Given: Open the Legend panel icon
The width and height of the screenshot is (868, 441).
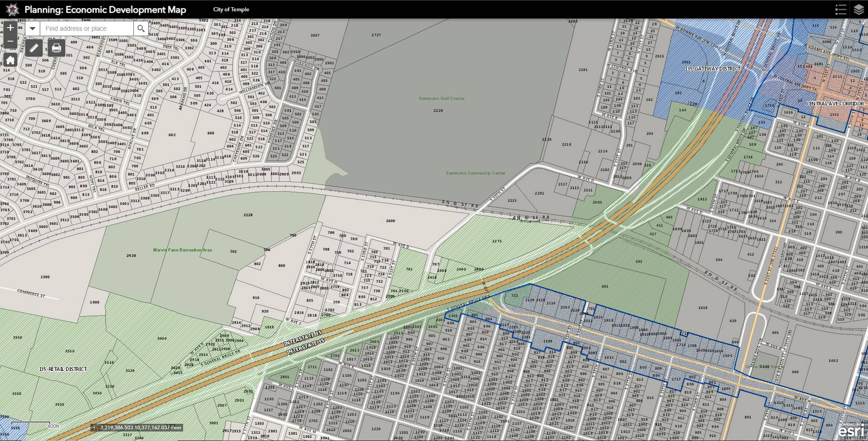Looking at the screenshot, I should 841,10.
